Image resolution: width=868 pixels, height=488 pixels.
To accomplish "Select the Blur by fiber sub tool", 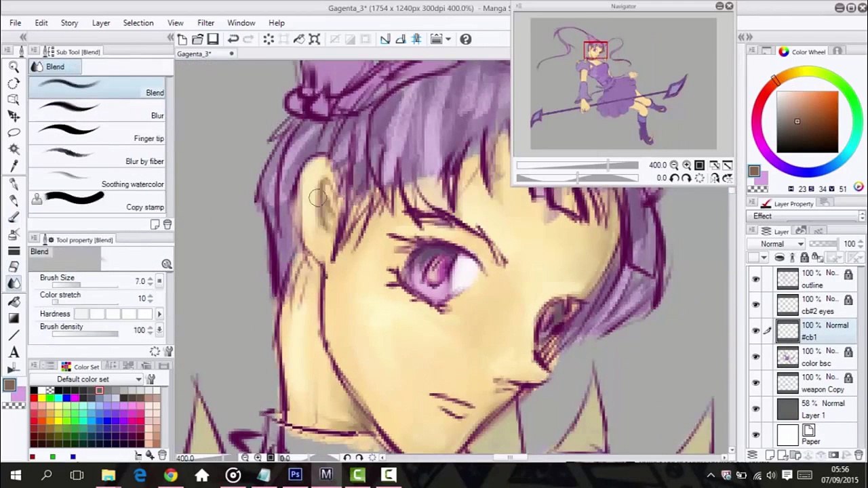I will [98, 157].
